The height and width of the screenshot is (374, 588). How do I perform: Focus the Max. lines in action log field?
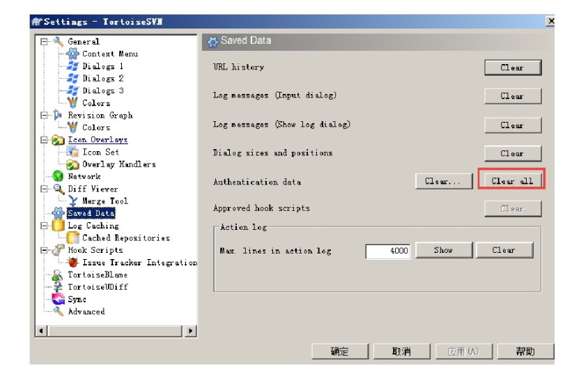(x=388, y=251)
